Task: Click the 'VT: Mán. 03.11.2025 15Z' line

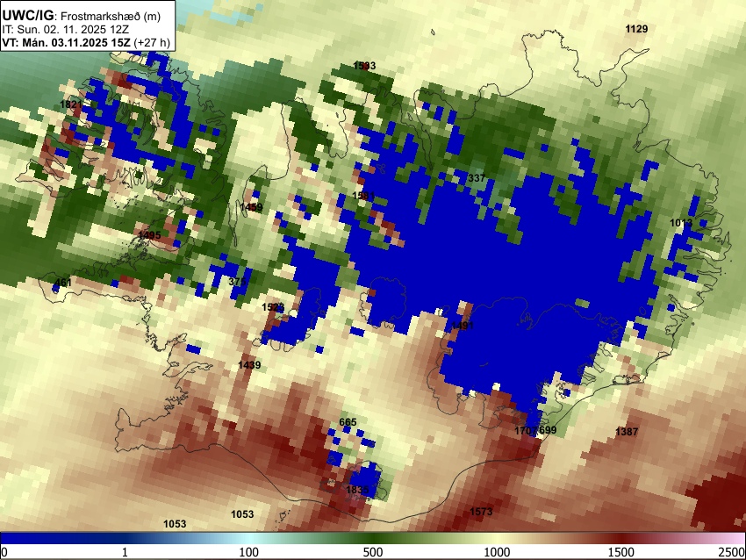Action: pyautogui.click(x=66, y=42)
